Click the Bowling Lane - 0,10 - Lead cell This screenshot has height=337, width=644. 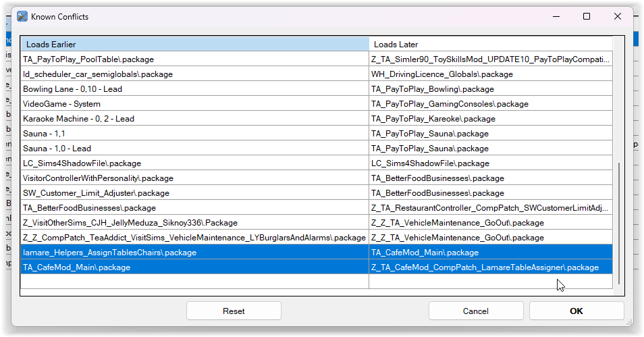pyautogui.click(x=72, y=89)
